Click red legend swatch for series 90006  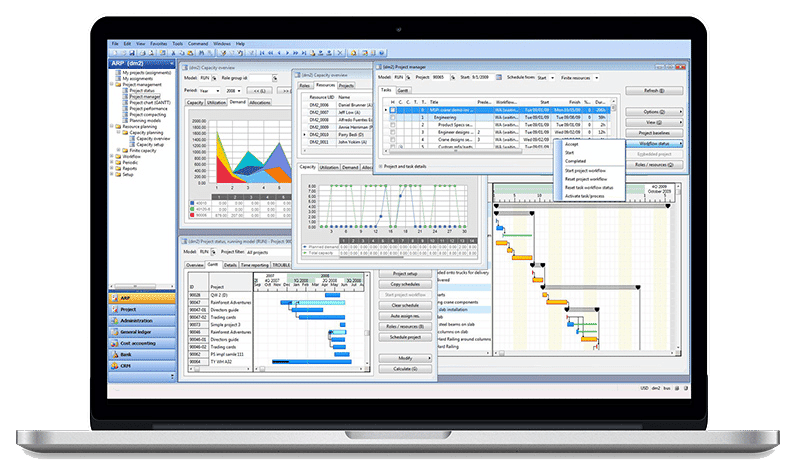(x=192, y=215)
